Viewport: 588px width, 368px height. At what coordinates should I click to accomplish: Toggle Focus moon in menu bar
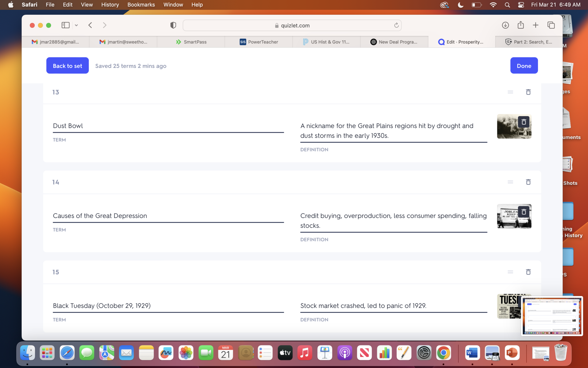tap(461, 5)
